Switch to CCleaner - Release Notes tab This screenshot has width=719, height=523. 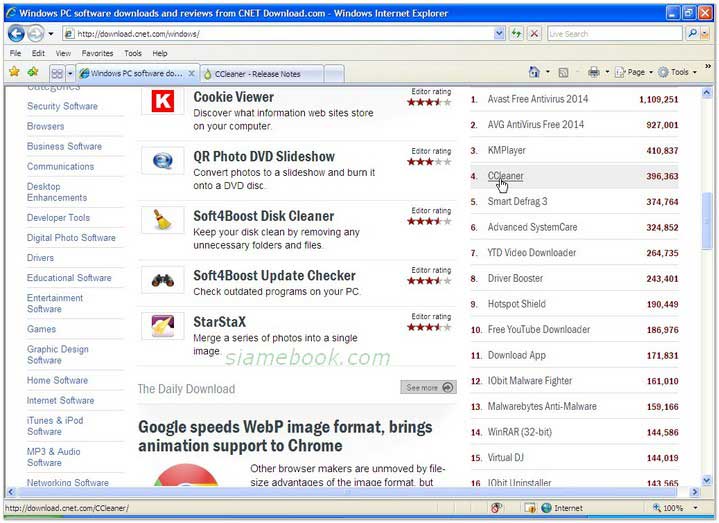point(262,74)
